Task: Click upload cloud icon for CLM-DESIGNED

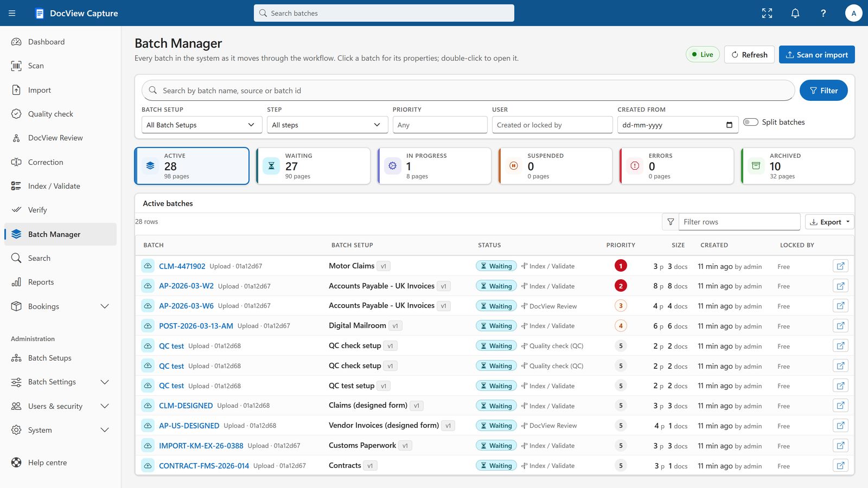Action: pyautogui.click(x=148, y=406)
